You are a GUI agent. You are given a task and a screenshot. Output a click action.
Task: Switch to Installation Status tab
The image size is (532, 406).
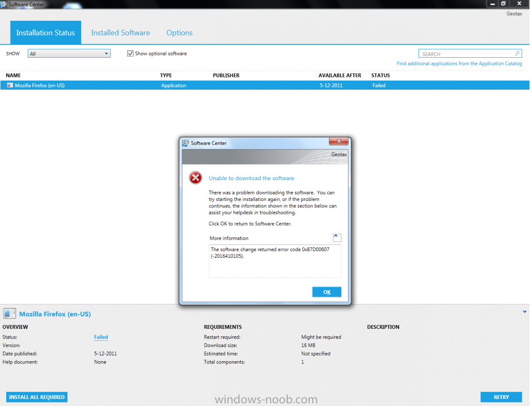point(46,32)
